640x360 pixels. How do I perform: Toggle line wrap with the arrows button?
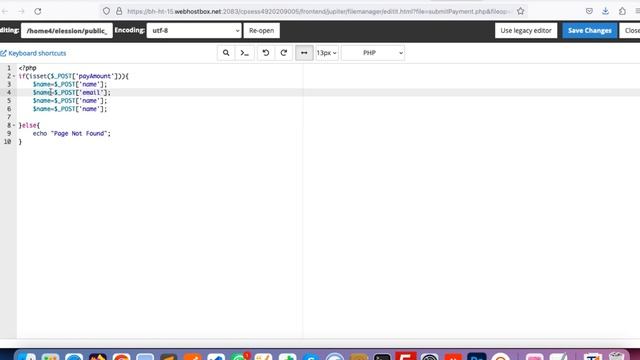(304, 53)
